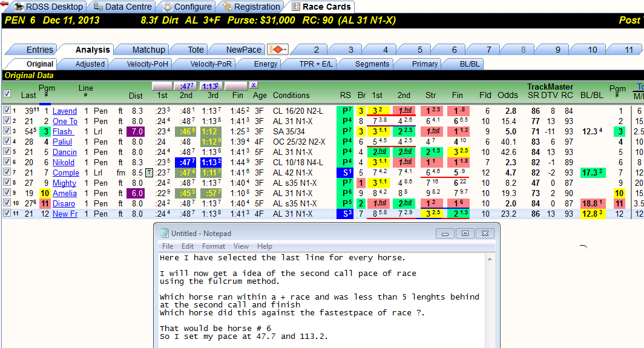Switch to the Entries tab

[x=39, y=50]
